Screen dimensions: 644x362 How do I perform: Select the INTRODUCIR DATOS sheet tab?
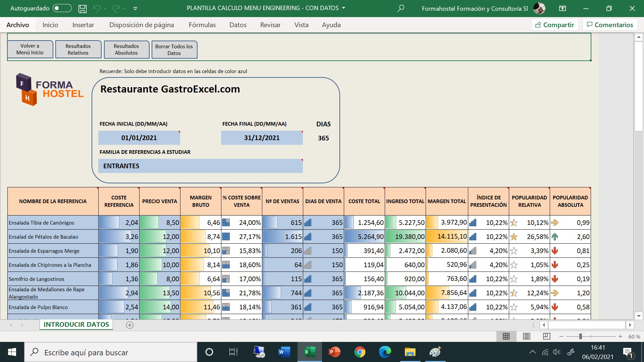coord(76,324)
